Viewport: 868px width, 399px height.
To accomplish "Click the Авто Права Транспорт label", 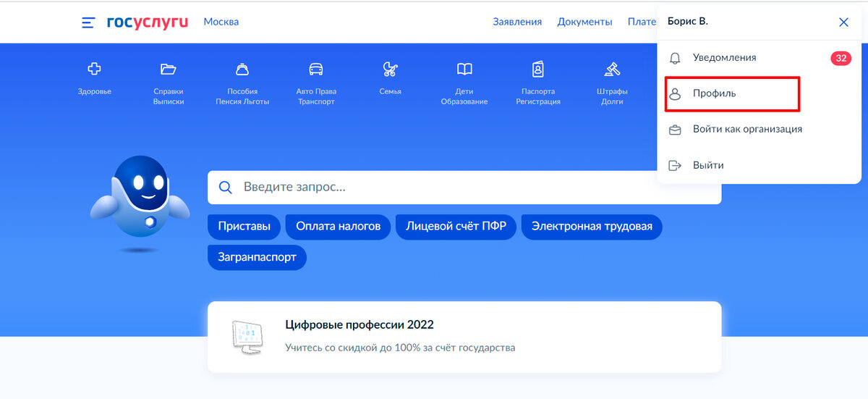I will [x=316, y=96].
